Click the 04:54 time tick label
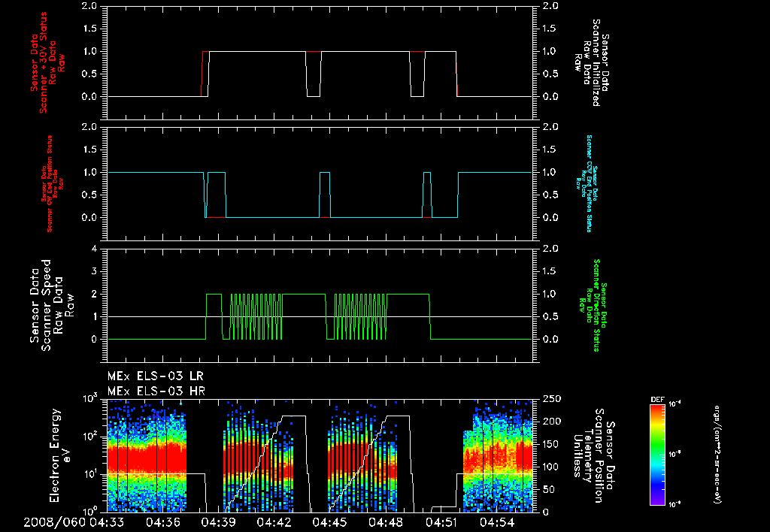 [497, 522]
